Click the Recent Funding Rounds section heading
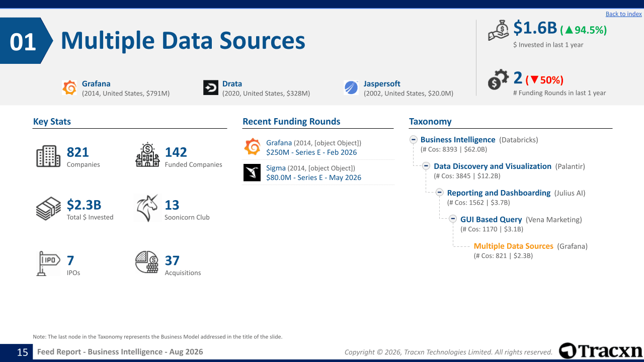The height and width of the screenshot is (362, 644). pos(291,122)
